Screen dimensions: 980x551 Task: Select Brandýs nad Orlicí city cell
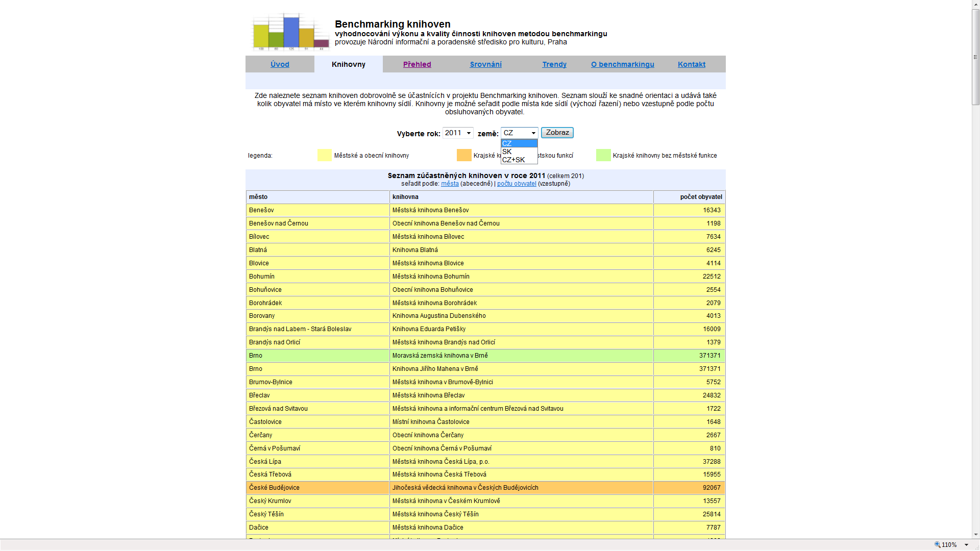[x=317, y=342]
